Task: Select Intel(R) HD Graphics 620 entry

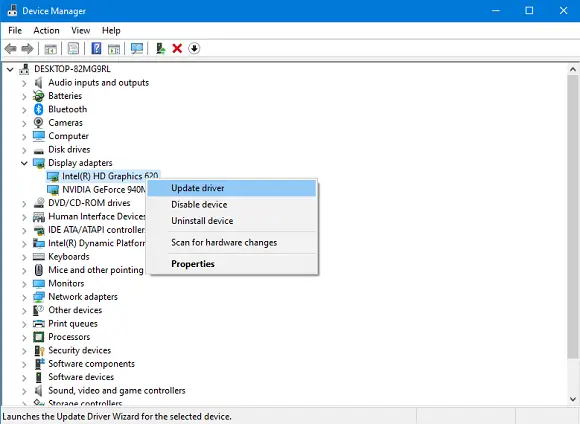Action: pyautogui.click(x=103, y=176)
